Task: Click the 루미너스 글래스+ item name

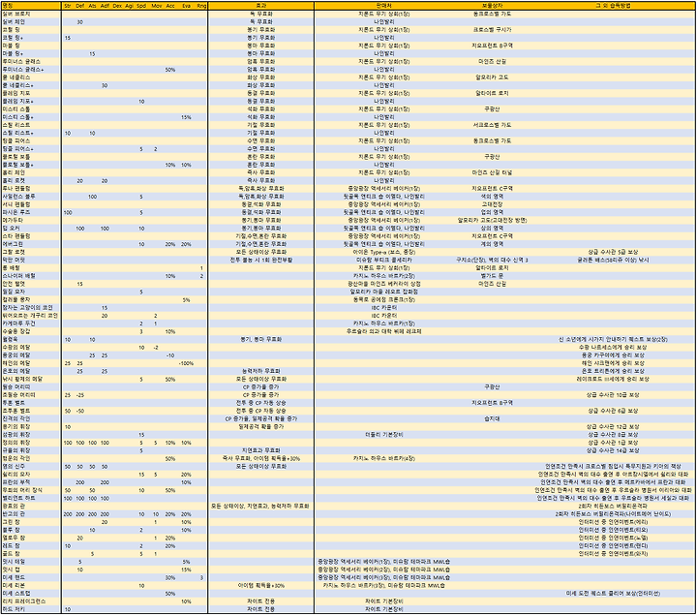Action: coord(23,70)
